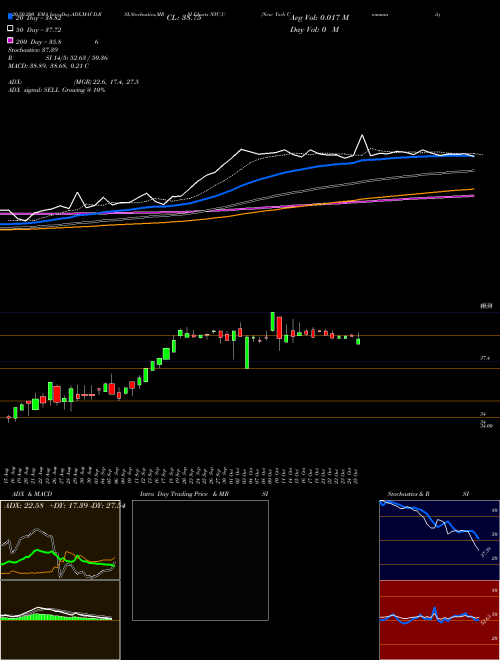Click the 'MACD: 38.89, 38.68, 0.21 C' line

point(48,66)
